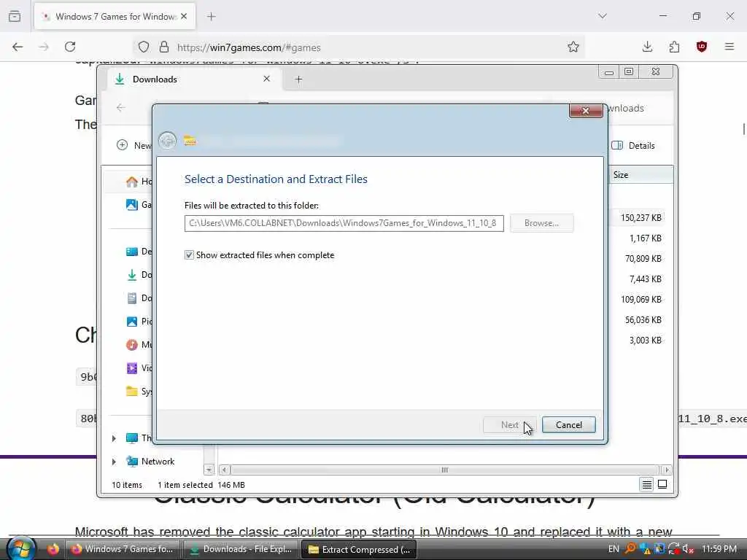
Task: Close the Downloads tab in File Explorer
Action: point(267,79)
